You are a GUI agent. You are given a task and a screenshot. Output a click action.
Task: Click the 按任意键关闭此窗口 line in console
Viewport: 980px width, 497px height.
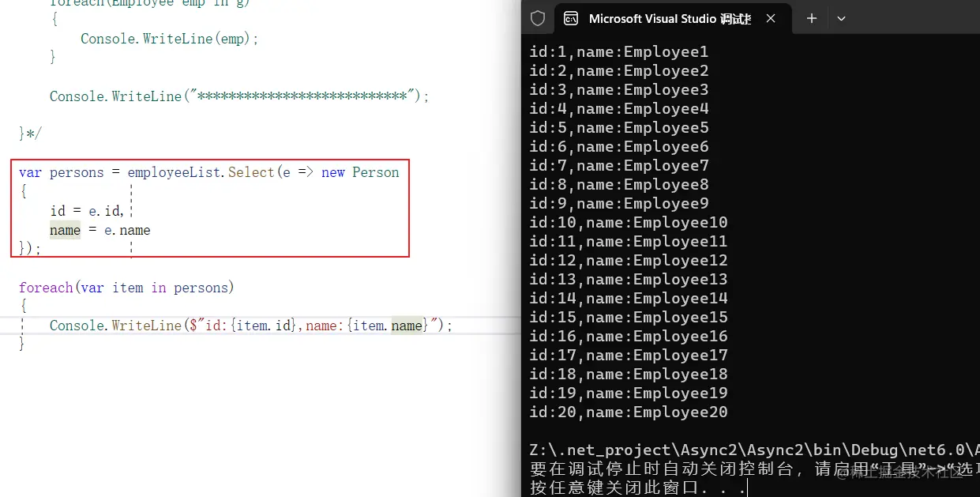[638, 488]
